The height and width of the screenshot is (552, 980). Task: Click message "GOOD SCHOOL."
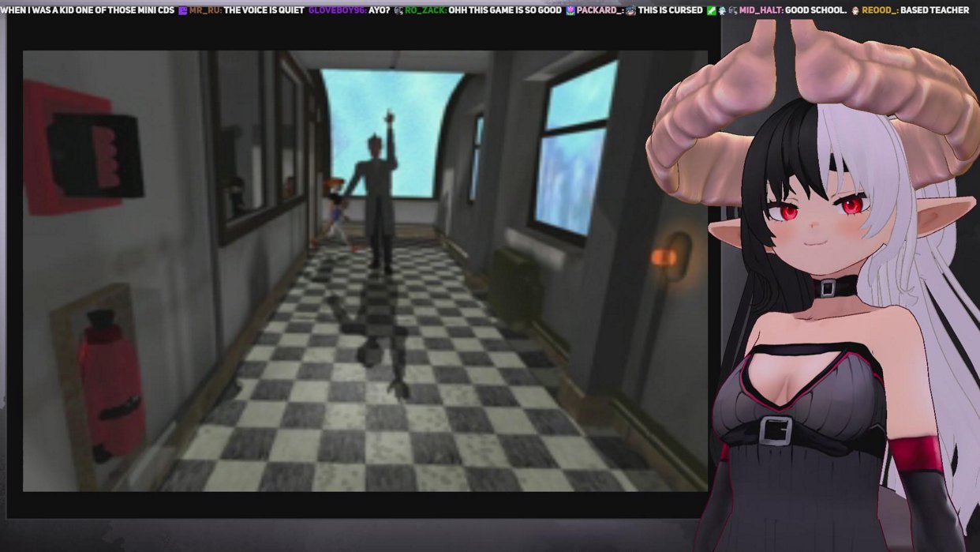(816, 10)
